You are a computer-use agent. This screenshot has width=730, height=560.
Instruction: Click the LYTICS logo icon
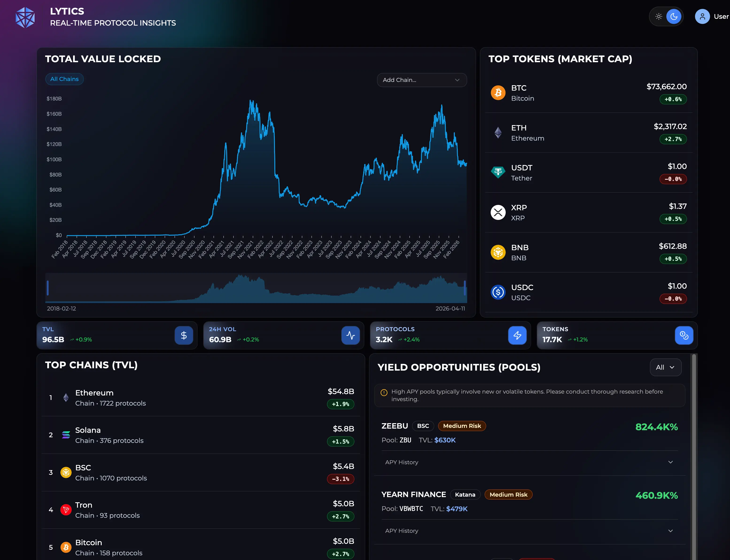(25, 17)
